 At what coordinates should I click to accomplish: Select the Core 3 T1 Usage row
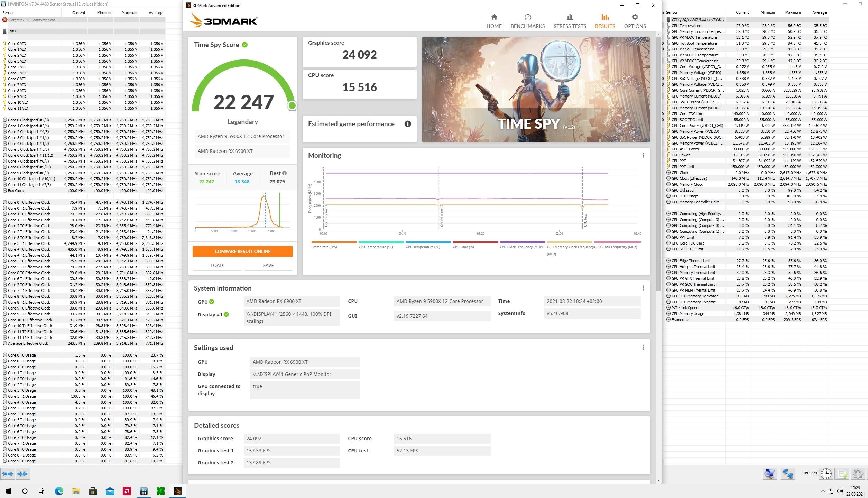click(83, 396)
